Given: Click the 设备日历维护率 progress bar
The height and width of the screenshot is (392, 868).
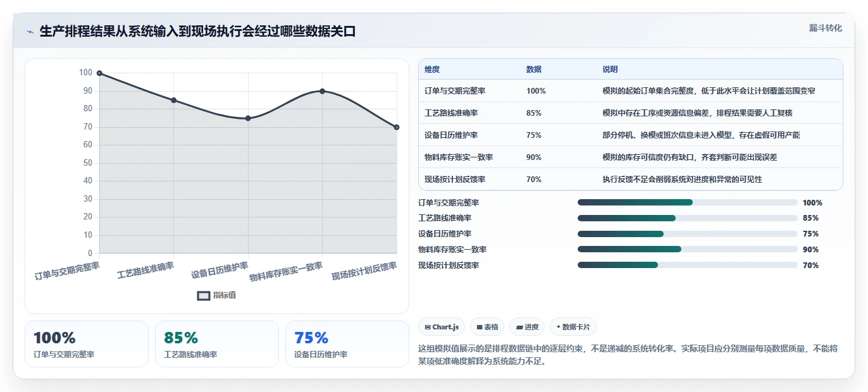Looking at the screenshot, I should click(x=687, y=234).
